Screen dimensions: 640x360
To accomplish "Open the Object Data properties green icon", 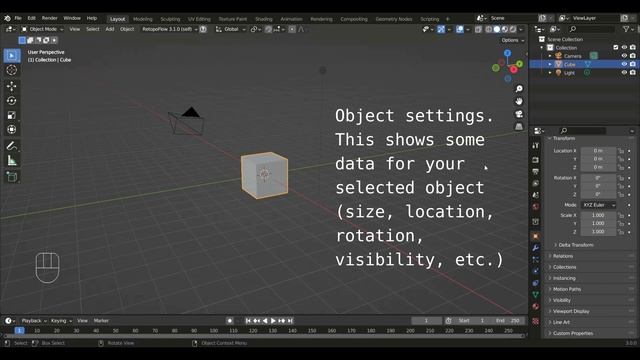I will (536, 294).
